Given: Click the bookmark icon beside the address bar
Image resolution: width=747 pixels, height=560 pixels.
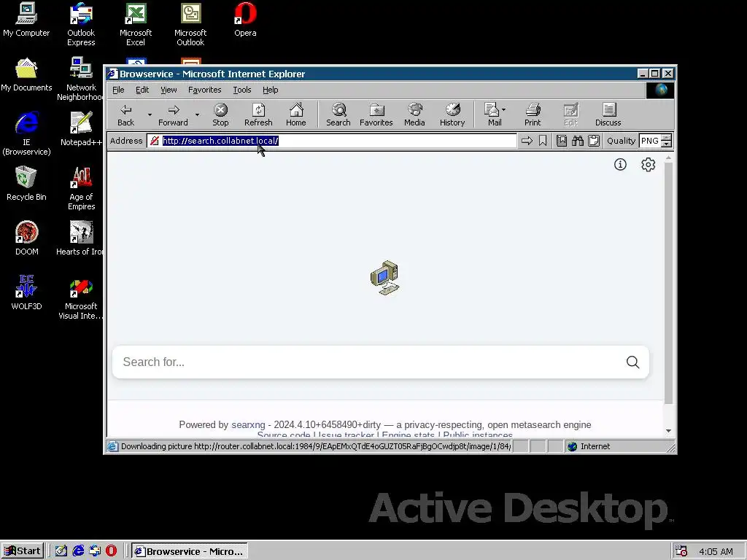Looking at the screenshot, I should [x=543, y=141].
